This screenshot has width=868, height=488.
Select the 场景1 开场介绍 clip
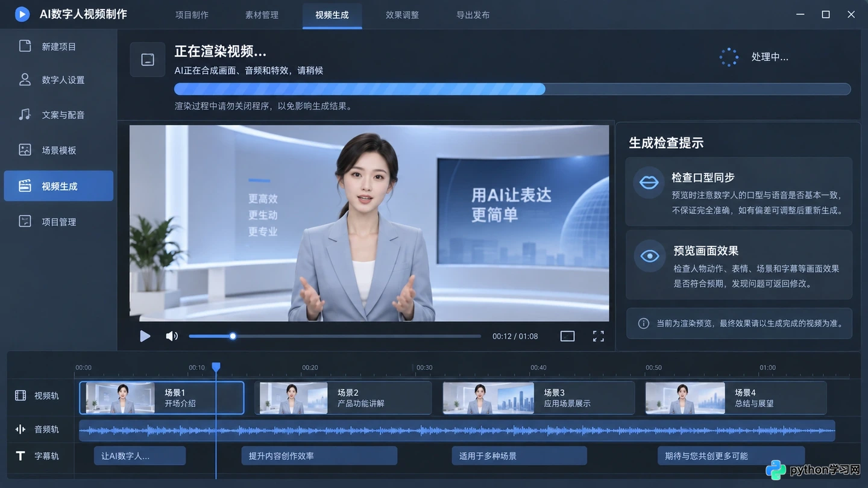(162, 398)
